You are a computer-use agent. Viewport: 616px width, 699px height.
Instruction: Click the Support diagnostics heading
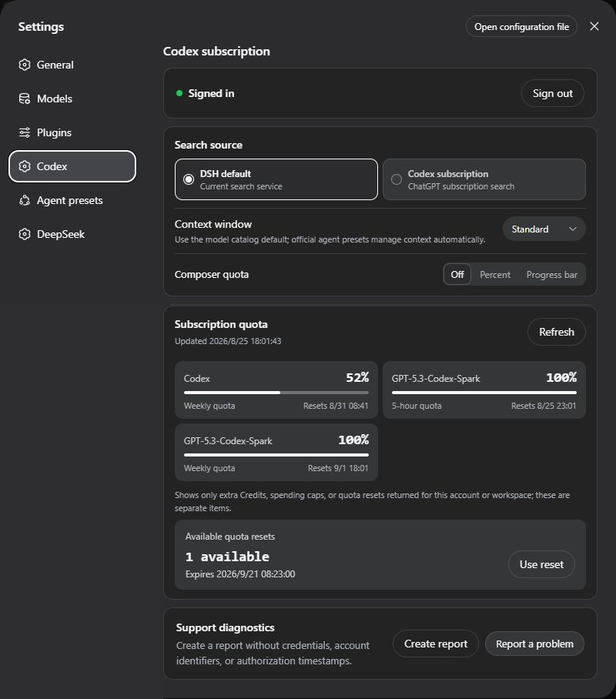click(226, 627)
